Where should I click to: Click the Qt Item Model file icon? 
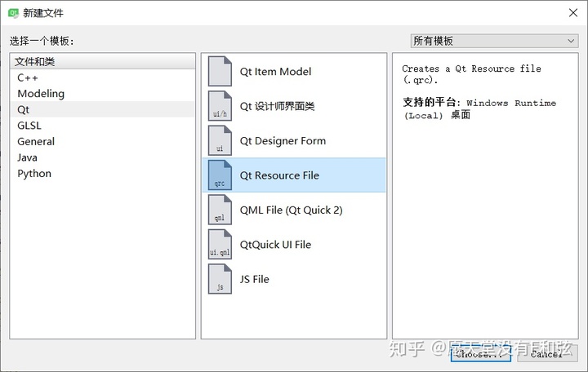pyautogui.click(x=220, y=71)
